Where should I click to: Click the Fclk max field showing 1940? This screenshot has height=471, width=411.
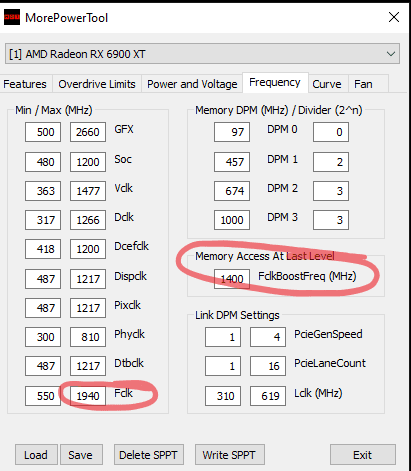point(88,396)
